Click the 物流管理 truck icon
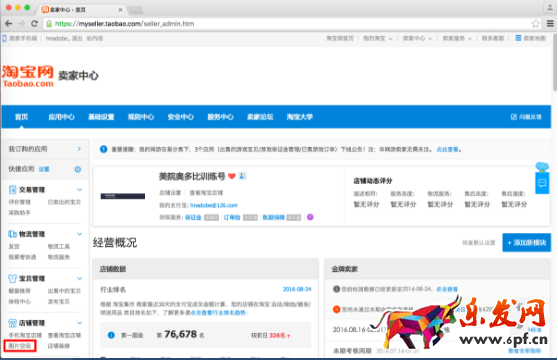Viewport: 558px width, 360px height. [x=12, y=234]
